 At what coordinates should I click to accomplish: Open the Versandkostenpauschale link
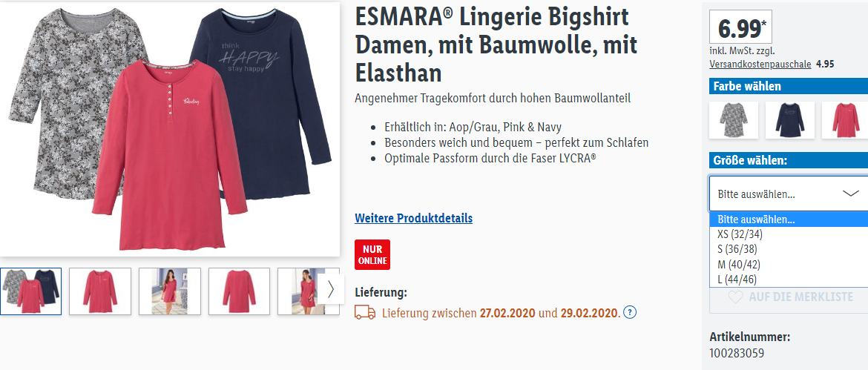coord(760,65)
